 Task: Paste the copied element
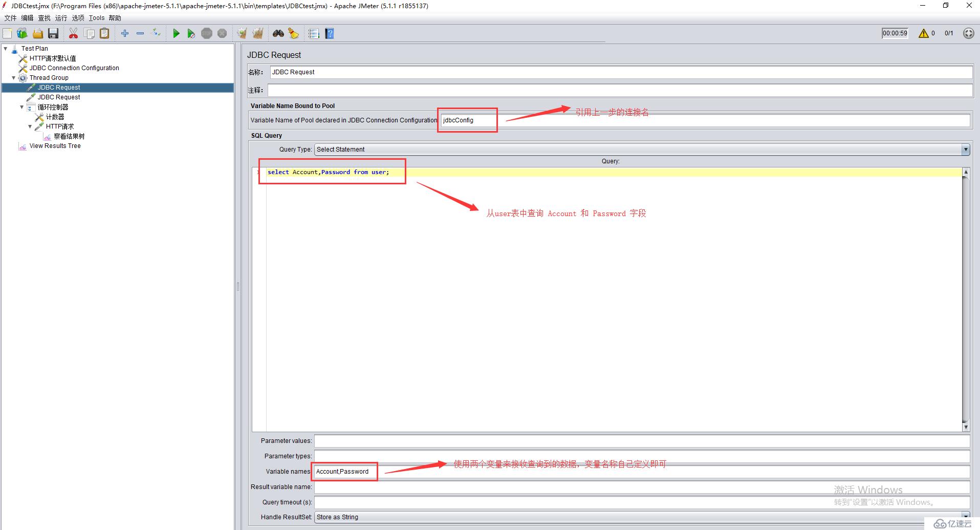104,33
